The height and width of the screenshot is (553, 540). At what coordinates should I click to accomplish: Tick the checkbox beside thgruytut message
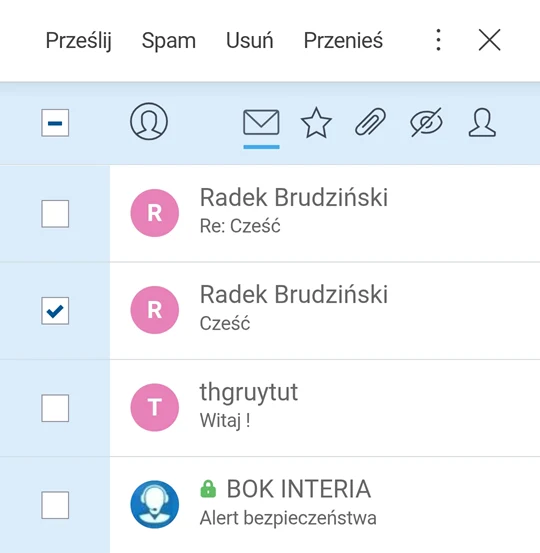click(55, 408)
